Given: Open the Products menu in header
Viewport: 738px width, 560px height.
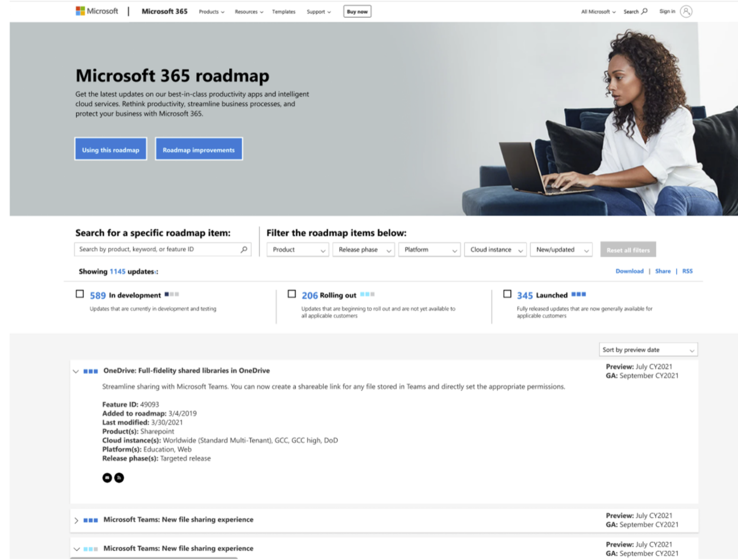Looking at the screenshot, I should [x=212, y=12].
